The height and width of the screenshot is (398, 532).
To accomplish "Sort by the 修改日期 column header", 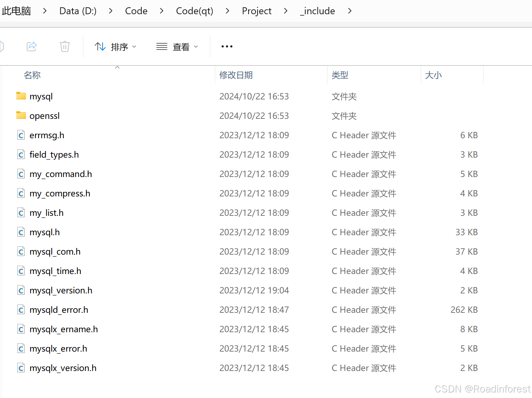I will (x=236, y=75).
